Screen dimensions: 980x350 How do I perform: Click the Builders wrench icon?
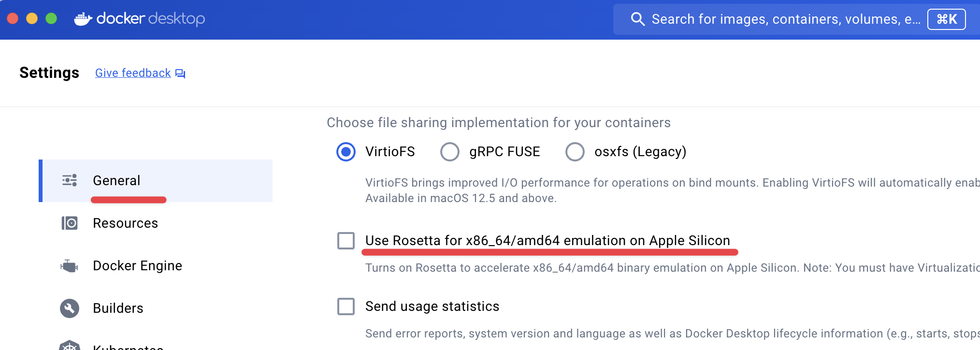(70, 308)
